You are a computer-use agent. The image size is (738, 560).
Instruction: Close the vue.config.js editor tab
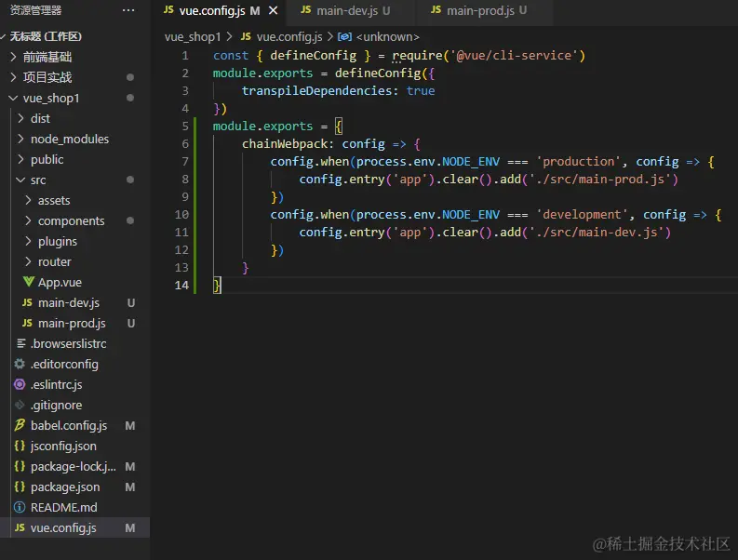[273, 10]
